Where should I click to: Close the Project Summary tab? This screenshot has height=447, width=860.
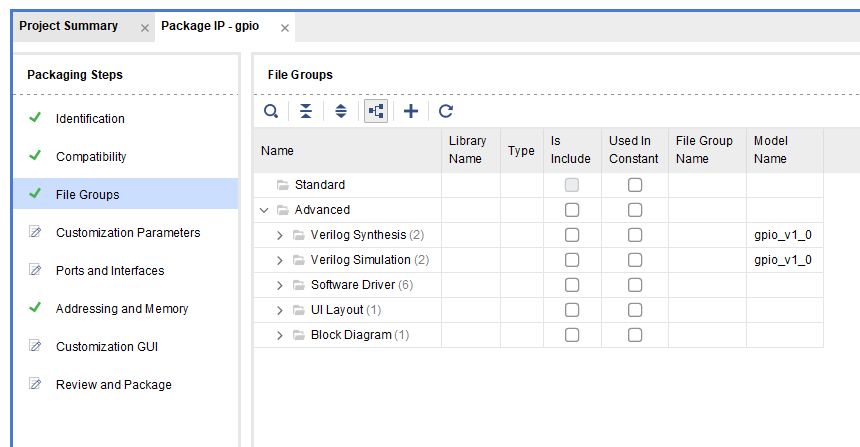(145, 28)
